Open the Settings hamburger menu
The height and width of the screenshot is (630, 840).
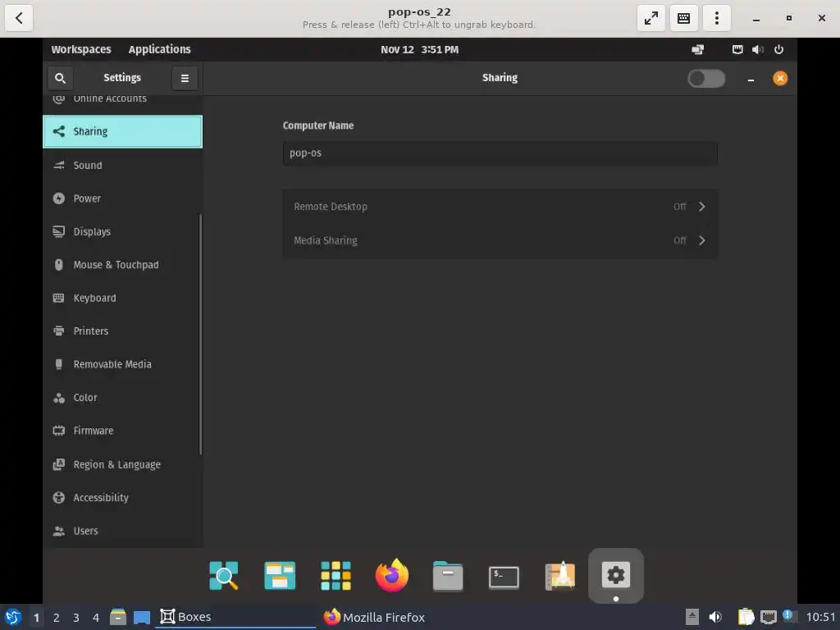(x=185, y=78)
